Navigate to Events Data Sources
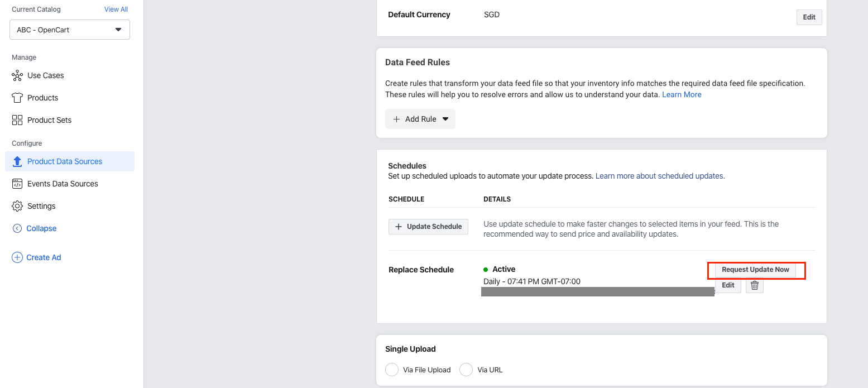The image size is (868, 388). pos(62,183)
